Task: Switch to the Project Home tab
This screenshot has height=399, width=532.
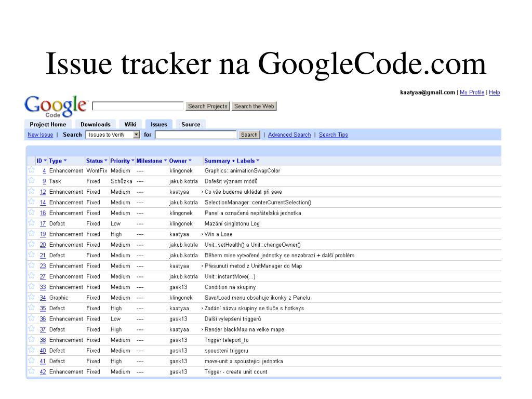Action: 48,125
